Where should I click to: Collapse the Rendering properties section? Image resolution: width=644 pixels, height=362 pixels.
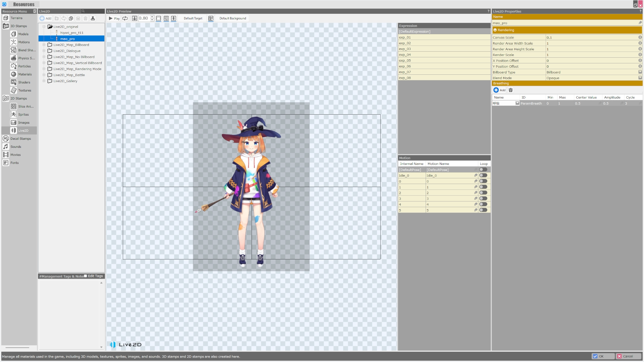[x=495, y=30]
